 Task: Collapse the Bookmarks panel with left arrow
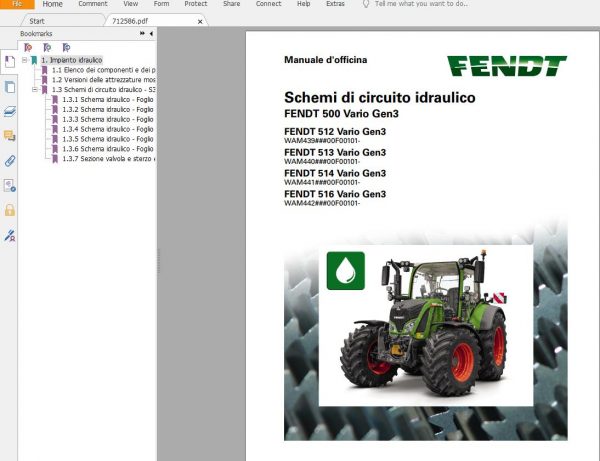pyautogui.click(x=151, y=34)
